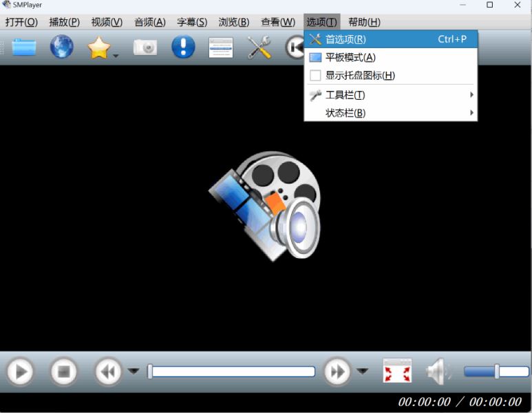Click the rewind button
Image resolution: width=532 pixels, height=413 pixels.
108,372
